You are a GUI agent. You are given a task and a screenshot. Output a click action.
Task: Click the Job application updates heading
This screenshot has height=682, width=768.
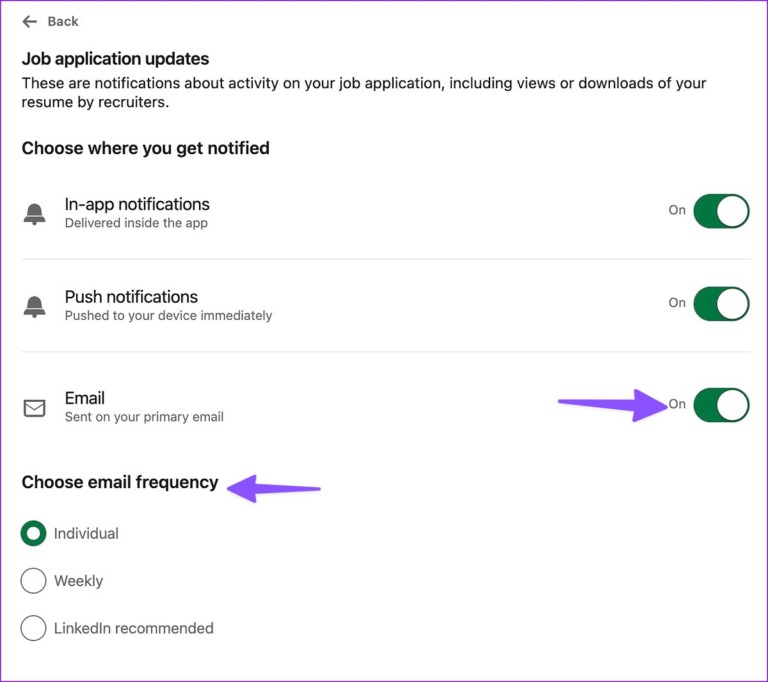115,59
